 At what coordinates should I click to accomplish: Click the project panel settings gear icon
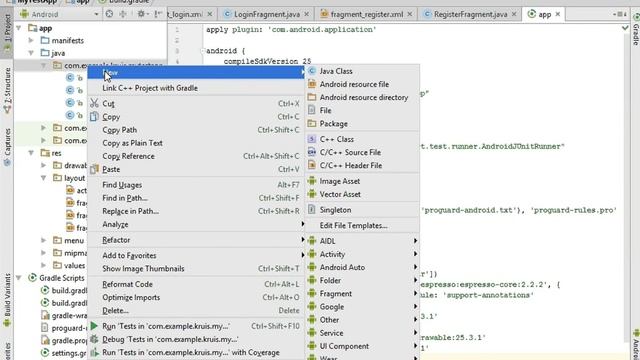141,14
